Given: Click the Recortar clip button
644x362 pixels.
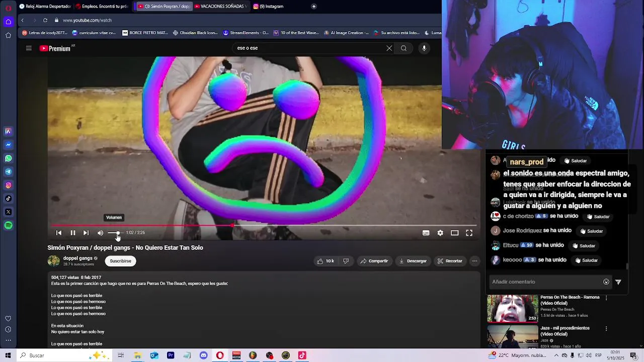Looking at the screenshot, I should pyautogui.click(x=450, y=261).
